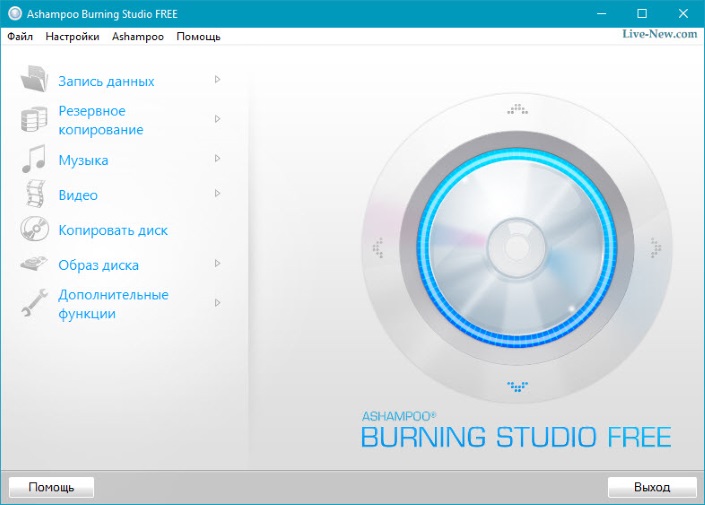
Task: Select Дополнительные функции label
Action: (113, 304)
